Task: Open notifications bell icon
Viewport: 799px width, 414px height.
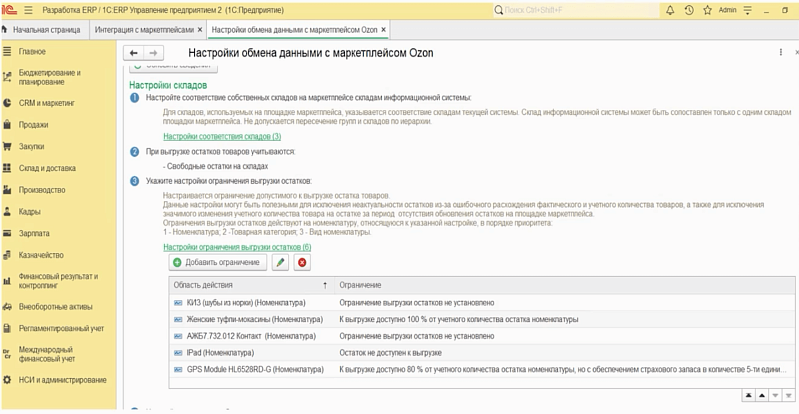Action: [x=670, y=10]
